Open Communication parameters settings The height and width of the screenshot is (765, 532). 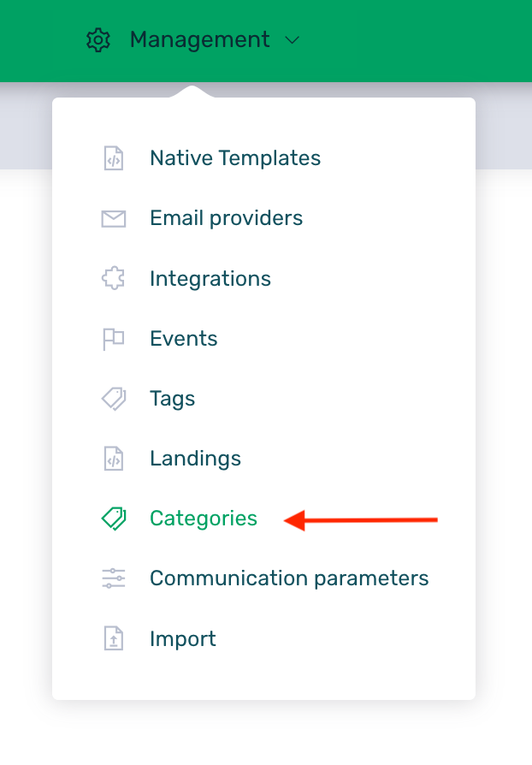pyautogui.click(x=289, y=578)
